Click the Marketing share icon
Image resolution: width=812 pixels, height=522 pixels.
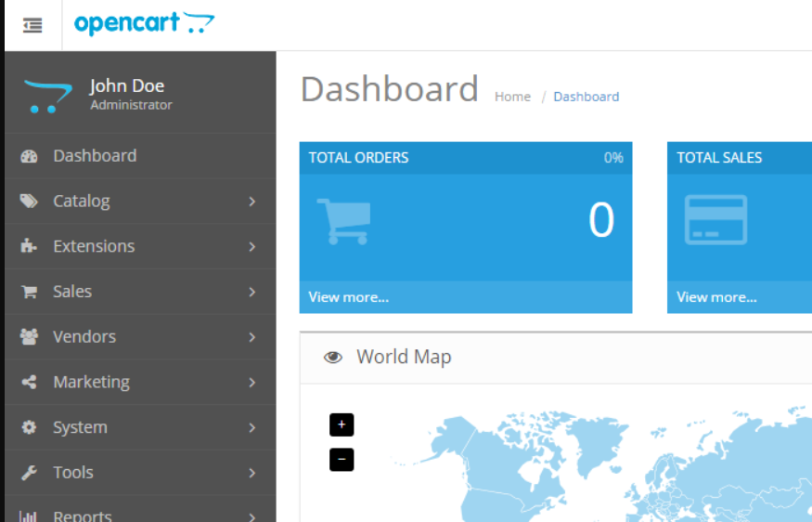pos(29,382)
